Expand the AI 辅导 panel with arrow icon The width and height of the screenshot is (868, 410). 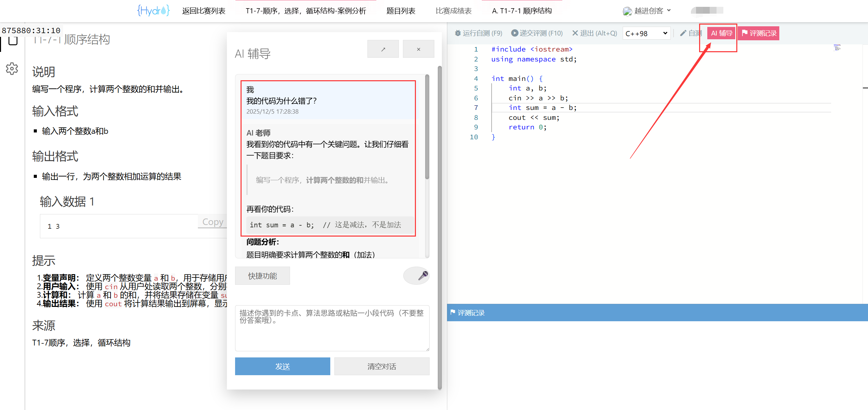click(383, 49)
